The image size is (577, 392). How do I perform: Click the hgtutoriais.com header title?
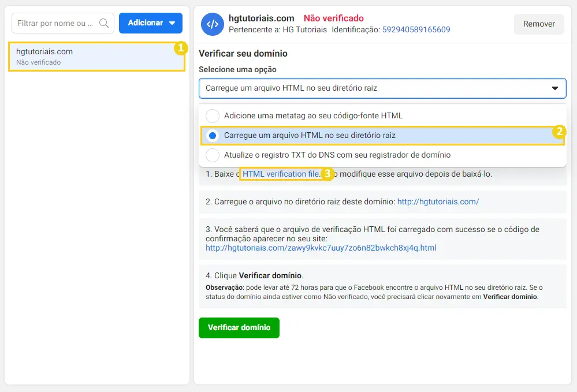[x=261, y=18]
